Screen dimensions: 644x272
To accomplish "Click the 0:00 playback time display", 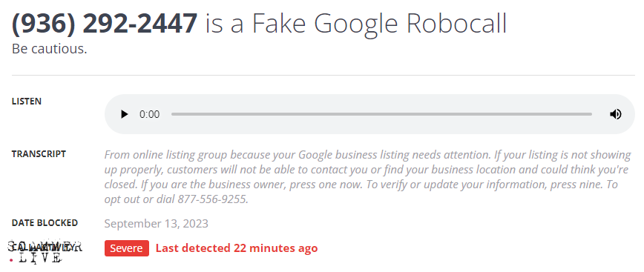I will [150, 114].
